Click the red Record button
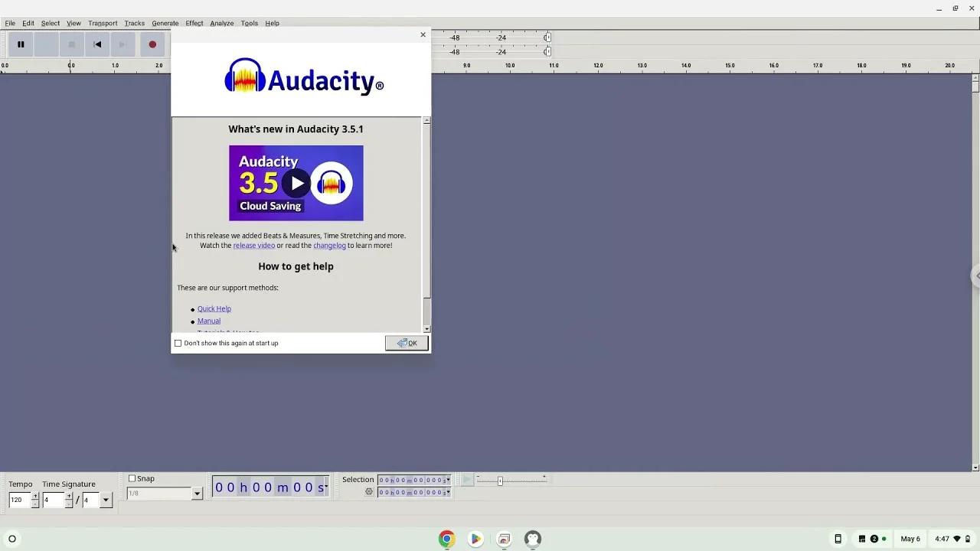 (x=153, y=44)
